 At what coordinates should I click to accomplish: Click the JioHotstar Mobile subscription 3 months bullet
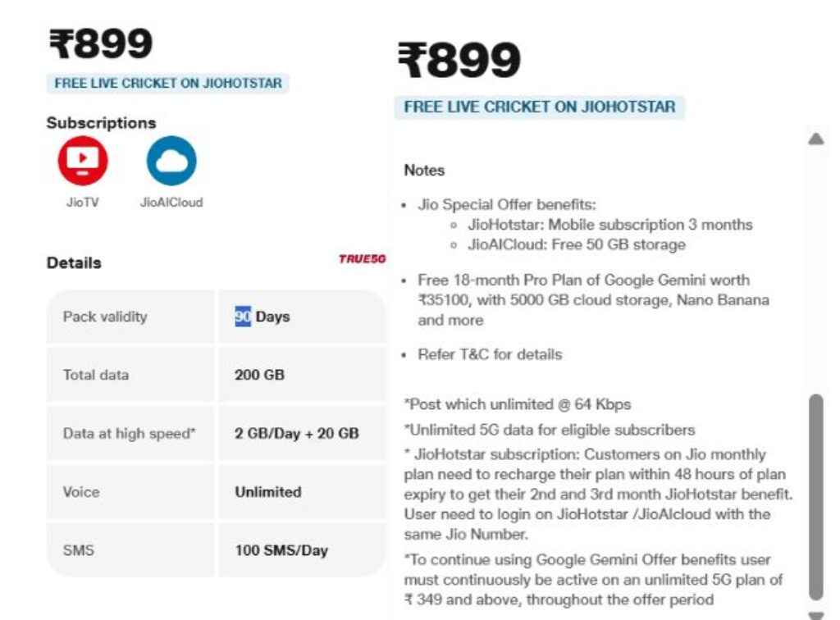pyautogui.click(x=609, y=225)
